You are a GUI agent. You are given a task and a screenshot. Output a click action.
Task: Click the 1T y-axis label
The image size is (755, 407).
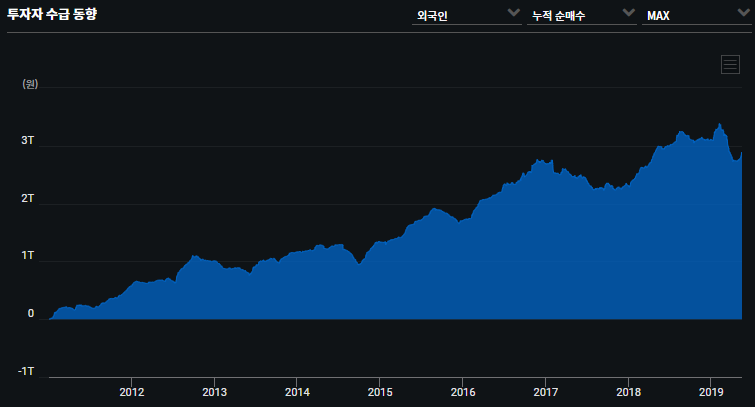point(27,255)
